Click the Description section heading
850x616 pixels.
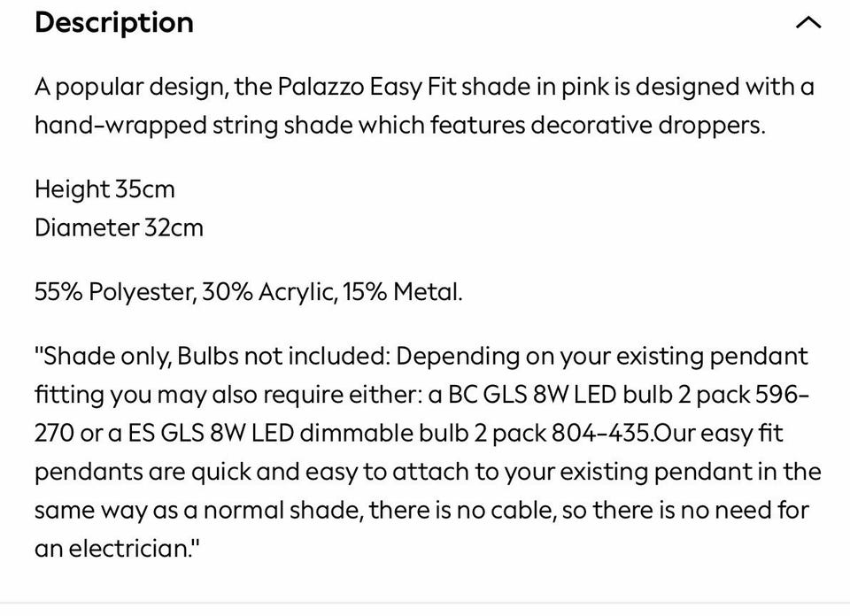pos(114,23)
